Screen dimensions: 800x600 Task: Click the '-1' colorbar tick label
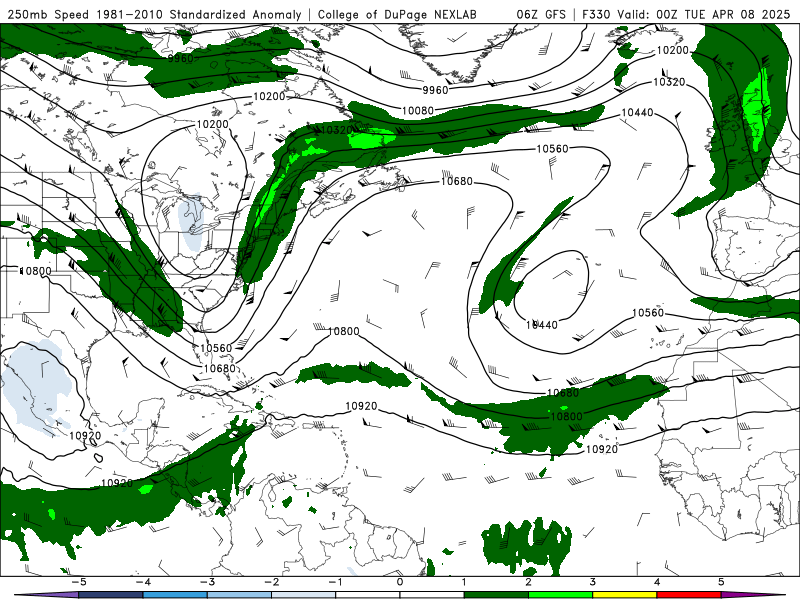(336, 582)
